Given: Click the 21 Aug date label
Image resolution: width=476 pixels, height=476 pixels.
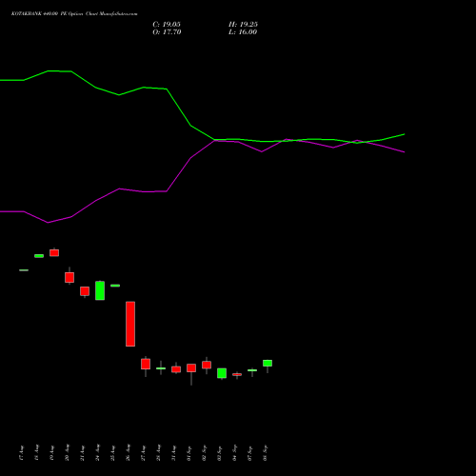Looking at the screenshot, I should coord(82,453).
